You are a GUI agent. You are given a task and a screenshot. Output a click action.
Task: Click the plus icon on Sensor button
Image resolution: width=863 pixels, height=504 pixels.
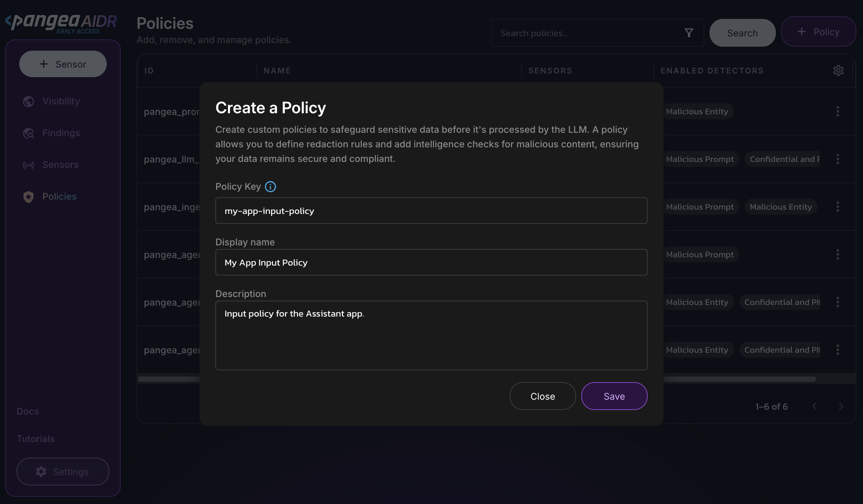click(43, 64)
